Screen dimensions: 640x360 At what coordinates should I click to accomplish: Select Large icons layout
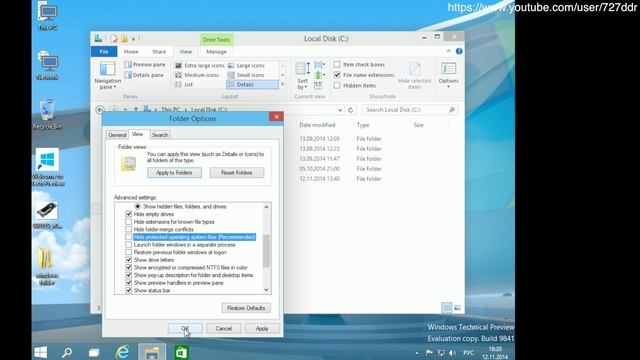(247, 65)
